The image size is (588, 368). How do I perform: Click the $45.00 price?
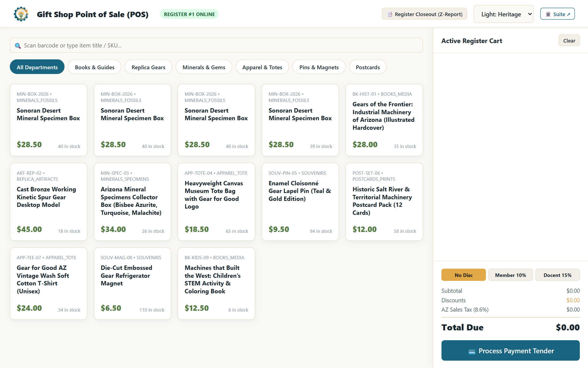(29, 229)
